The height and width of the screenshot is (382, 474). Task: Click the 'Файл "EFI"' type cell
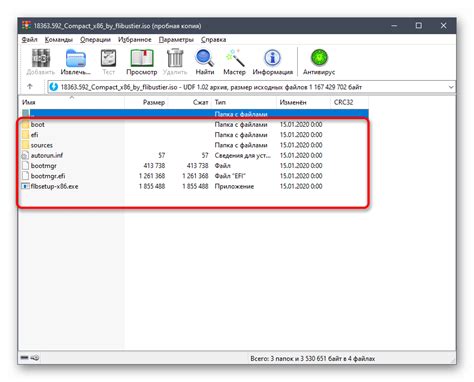click(230, 176)
